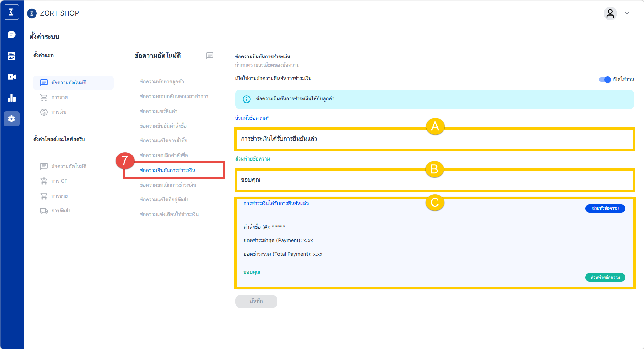The image size is (644, 349).
Task: Click the info icon in the blue banner
Action: click(x=246, y=99)
